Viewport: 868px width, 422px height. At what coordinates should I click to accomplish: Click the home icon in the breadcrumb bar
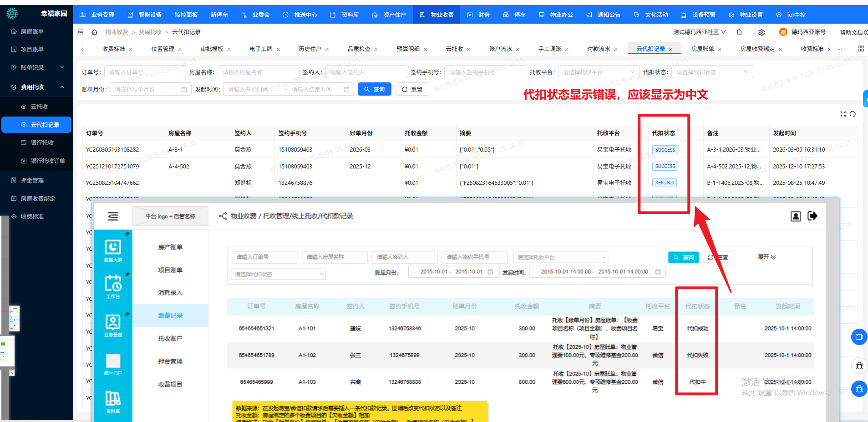[94, 32]
